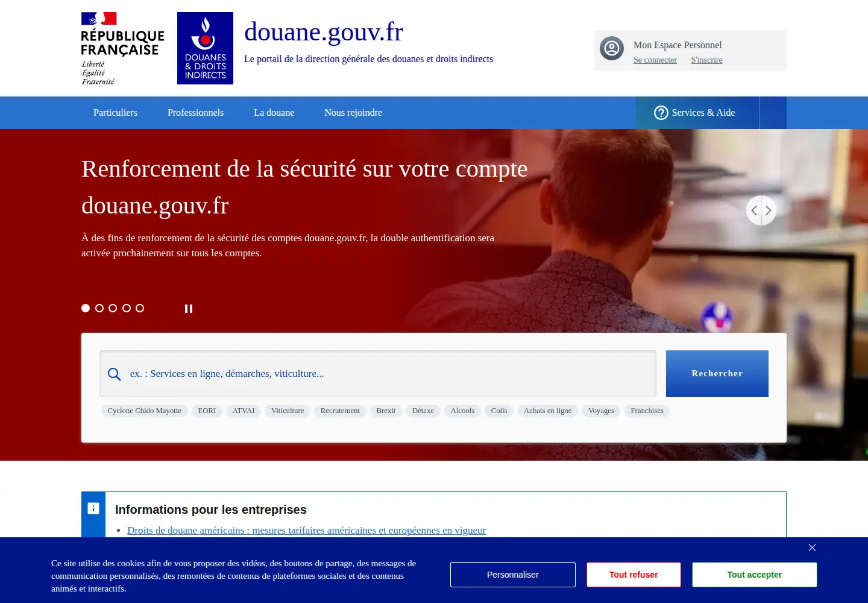The height and width of the screenshot is (603, 868).
Task: Click the magnifying glass search icon
Action: pyautogui.click(x=114, y=374)
